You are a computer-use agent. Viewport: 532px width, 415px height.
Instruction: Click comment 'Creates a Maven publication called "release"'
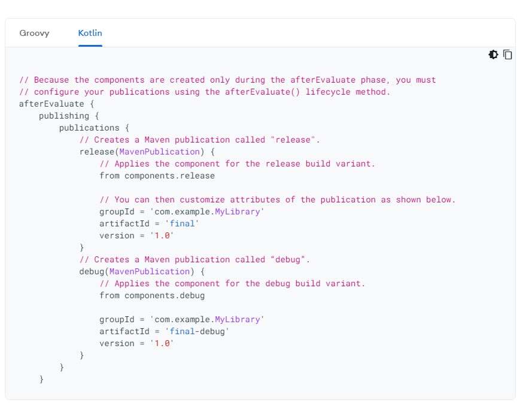[199, 140]
